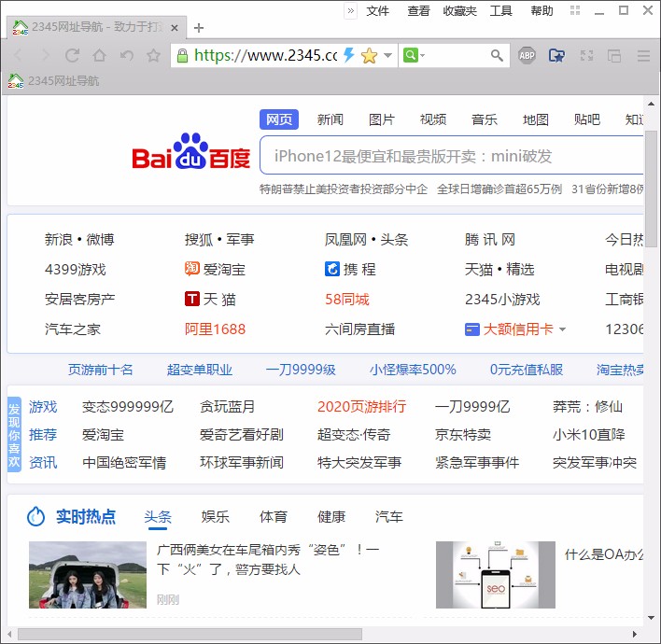This screenshot has height=644, width=661.
Task: Click the horizontal scrollbar thumb
Action: pyautogui.click(x=190, y=635)
